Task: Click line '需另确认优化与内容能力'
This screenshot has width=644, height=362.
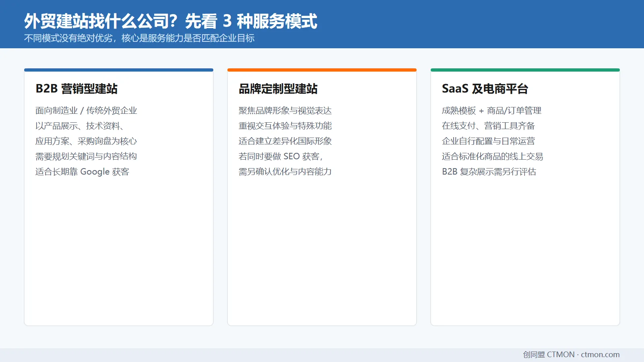Action: coord(285,172)
